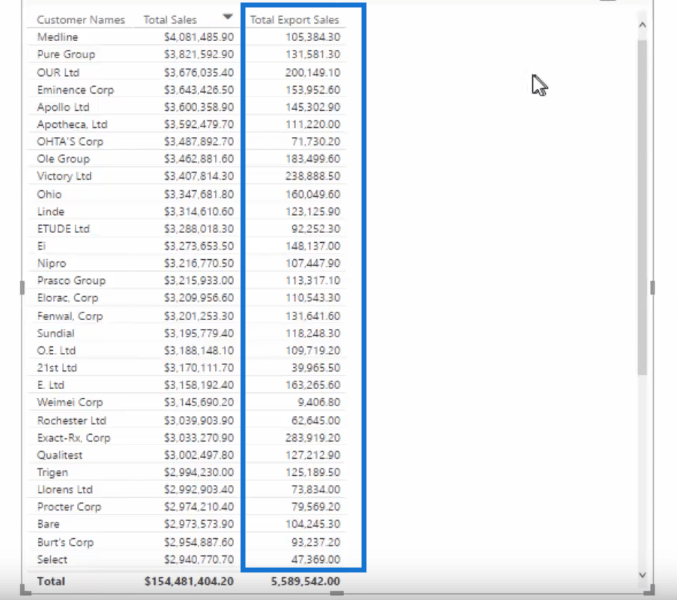
Task: Select the Trigen customer name
Action: [x=53, y=472]
